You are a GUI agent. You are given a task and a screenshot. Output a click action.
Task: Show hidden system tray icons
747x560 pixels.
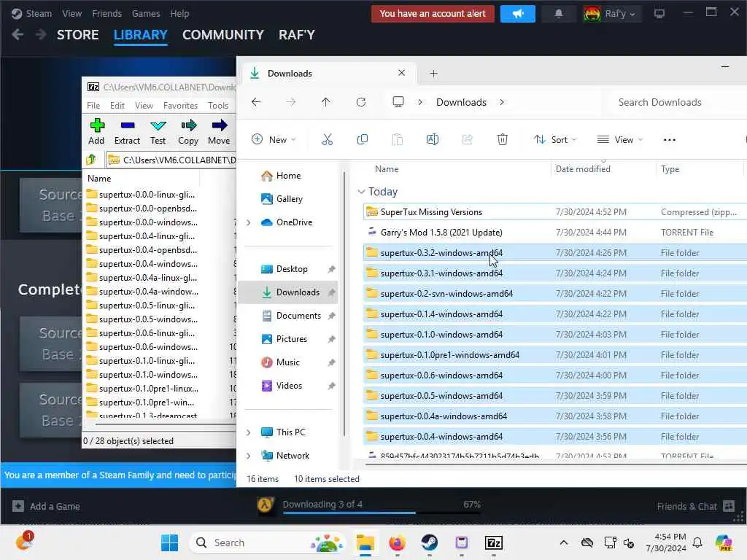(x=564, y=542)
